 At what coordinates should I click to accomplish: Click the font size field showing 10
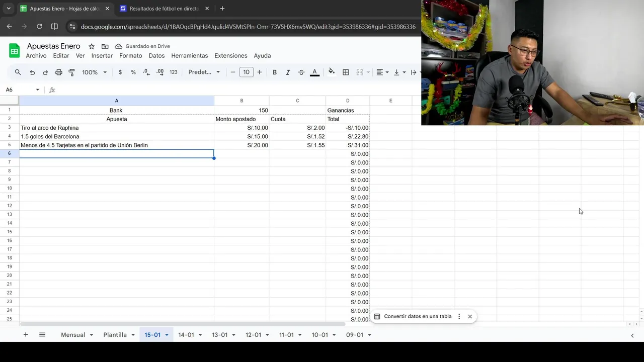(246, 72)
